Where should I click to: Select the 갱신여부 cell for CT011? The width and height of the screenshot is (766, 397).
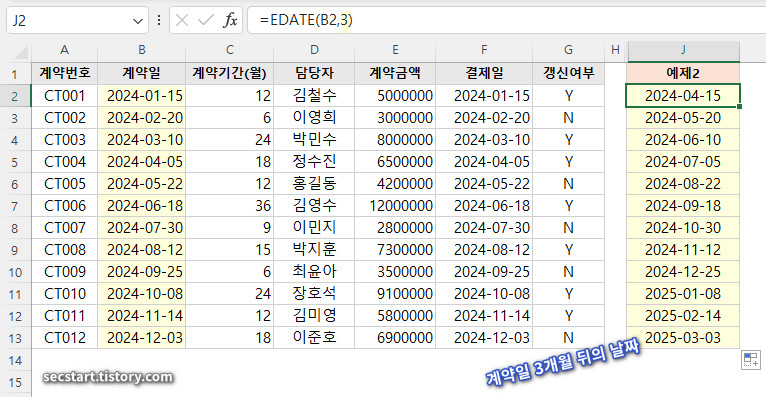tap(568, 315)
